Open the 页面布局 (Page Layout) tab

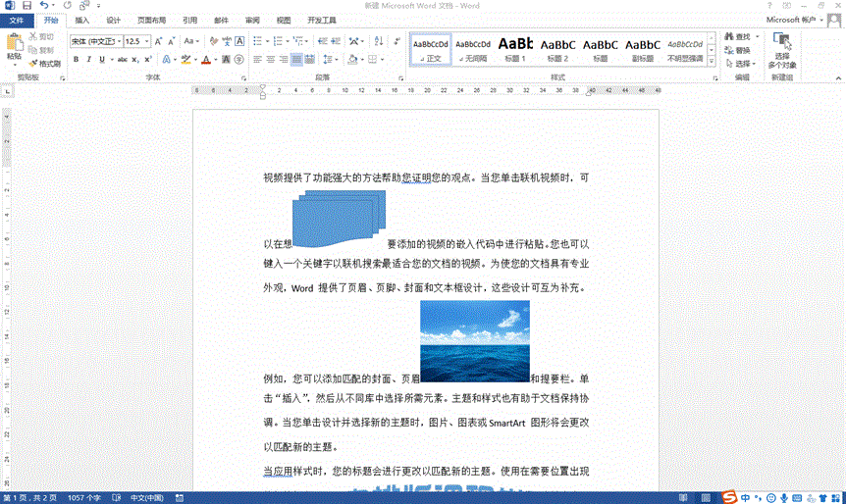pos(151,20)
